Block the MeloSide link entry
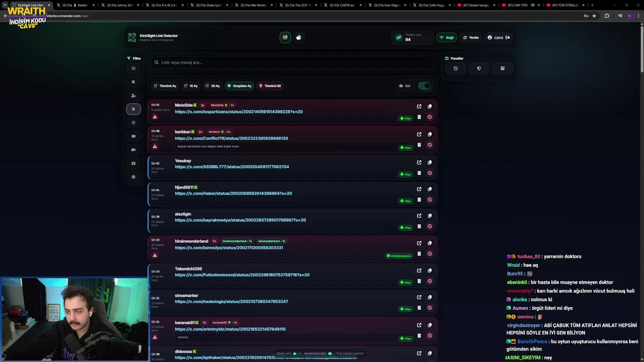644x362 pixels. pos(430,117)
